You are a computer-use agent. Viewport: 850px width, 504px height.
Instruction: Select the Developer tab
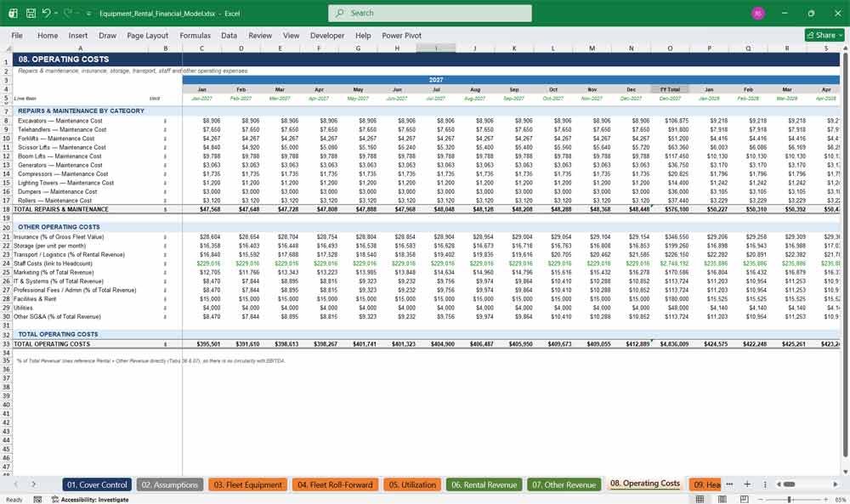327,35
